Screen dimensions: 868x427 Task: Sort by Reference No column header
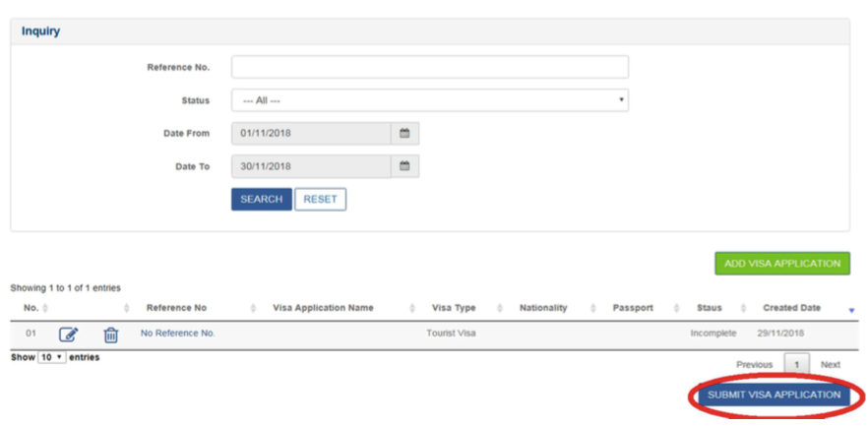click(176, 308)
